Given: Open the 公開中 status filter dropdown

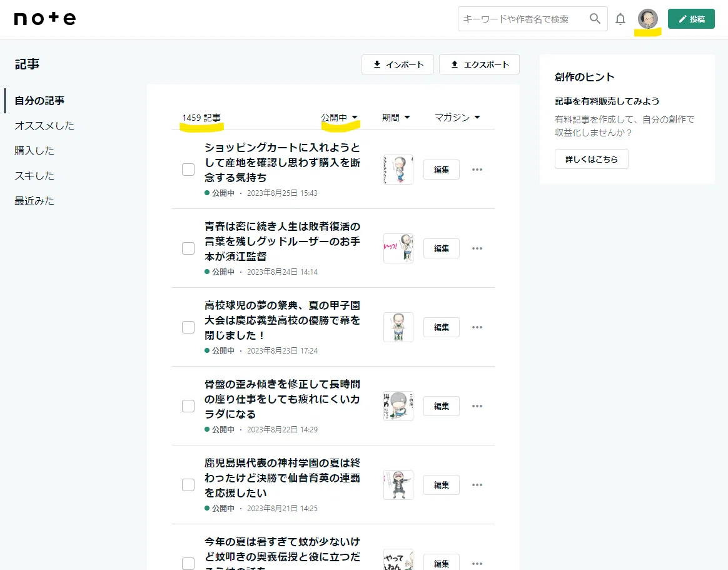Looking at the screenshot, I should pyautogui.click(x=340, y=118).
